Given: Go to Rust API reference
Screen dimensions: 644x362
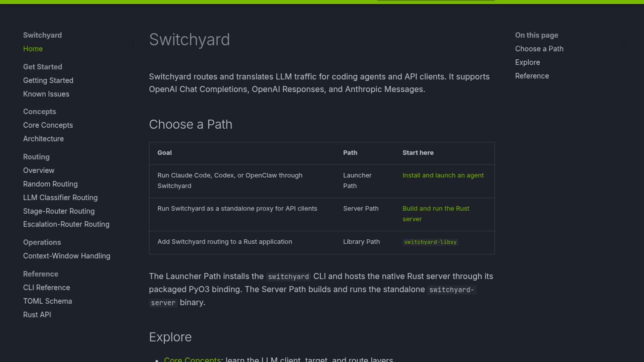Looking at the screenshot, I should tap(37, 315).
